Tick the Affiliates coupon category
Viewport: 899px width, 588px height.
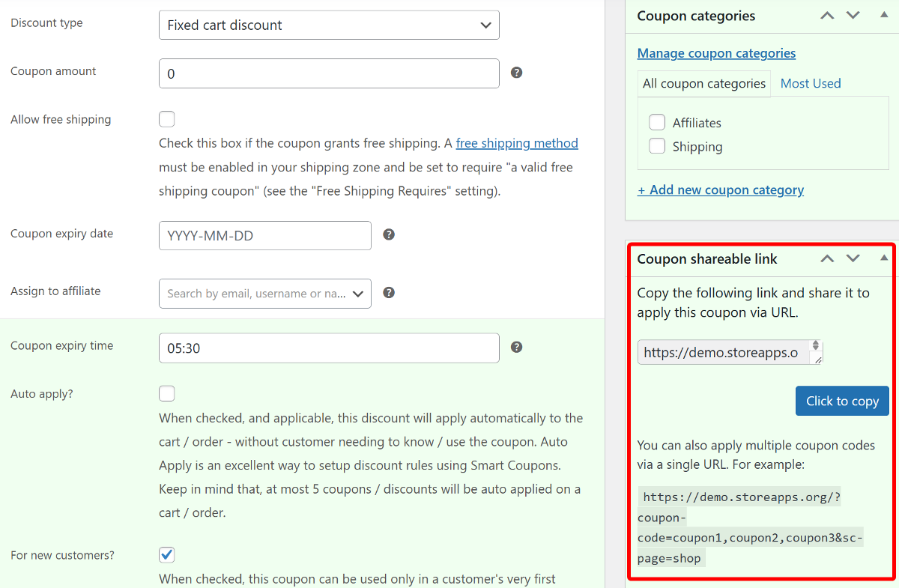pos(657,122)
